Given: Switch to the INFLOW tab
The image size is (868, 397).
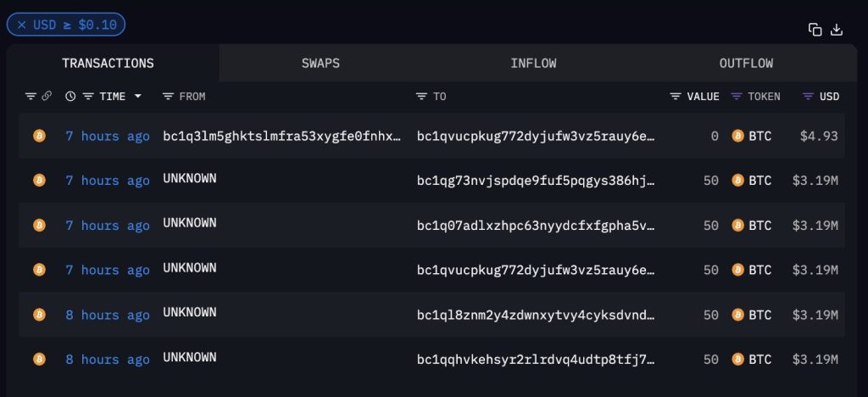Looking at the screenshot, I should [534, 63].
